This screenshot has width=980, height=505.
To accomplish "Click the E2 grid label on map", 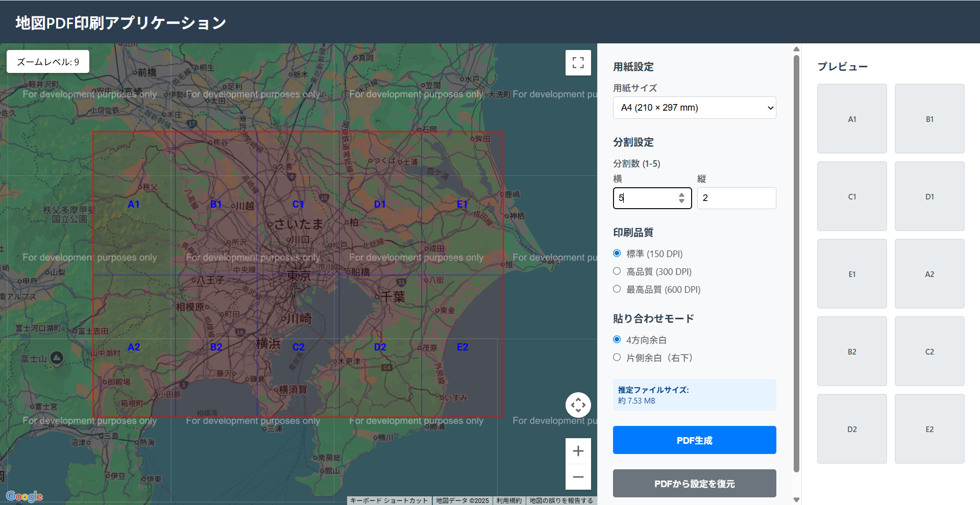I will pos(462,347).
